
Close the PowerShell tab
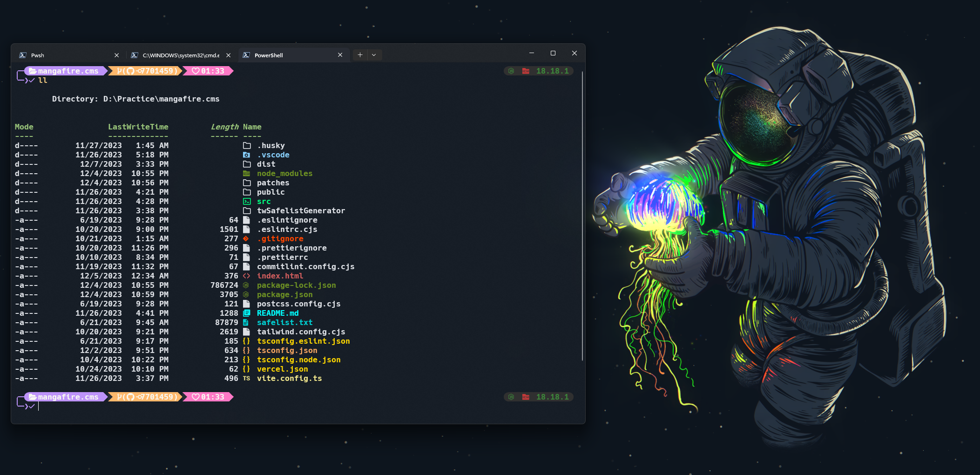click(340, 55)
